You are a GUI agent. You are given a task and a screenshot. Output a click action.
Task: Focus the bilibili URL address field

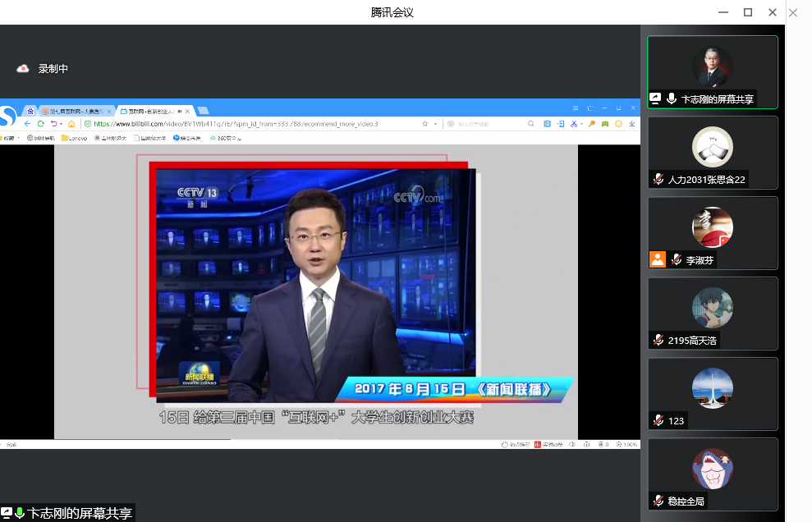point(236,124)
